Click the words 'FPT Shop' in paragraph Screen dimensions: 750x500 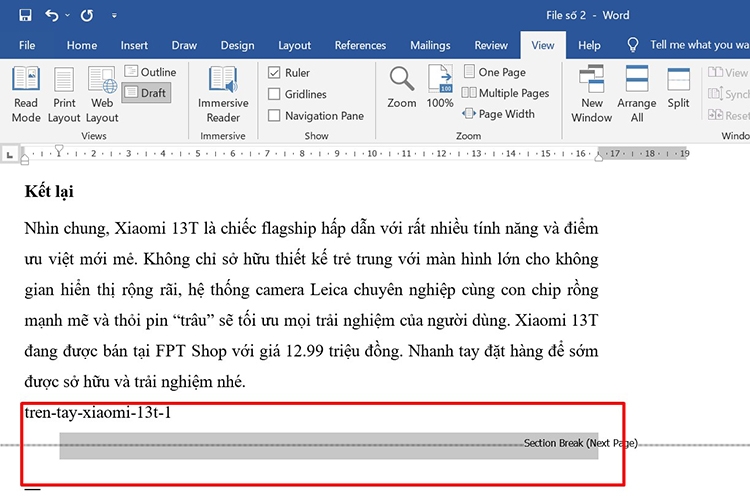(x=191, y=351)
